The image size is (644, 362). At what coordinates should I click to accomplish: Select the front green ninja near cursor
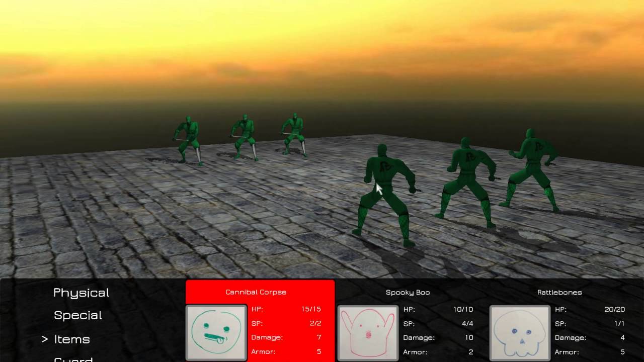385,195
